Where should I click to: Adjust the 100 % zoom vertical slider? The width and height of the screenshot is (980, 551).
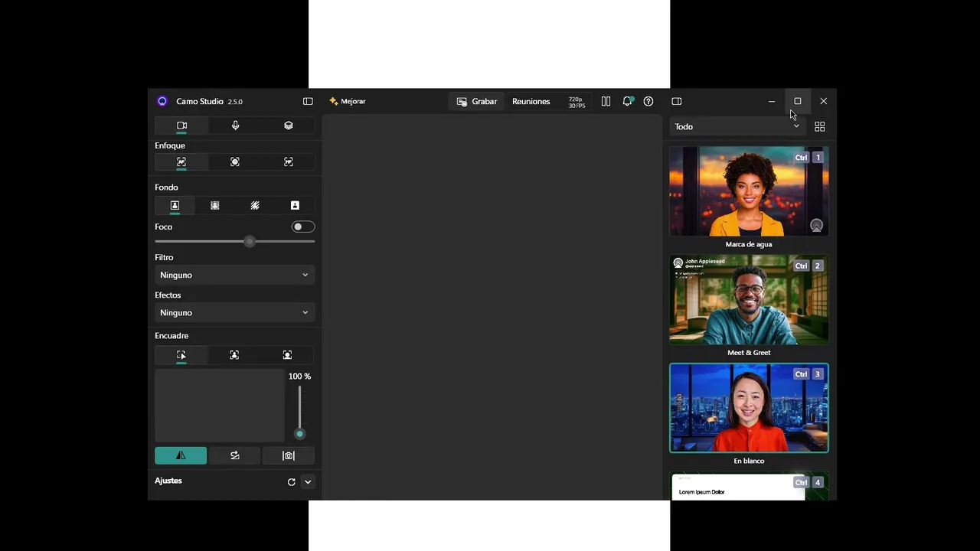pyautogui.click(x=299, y=412)
